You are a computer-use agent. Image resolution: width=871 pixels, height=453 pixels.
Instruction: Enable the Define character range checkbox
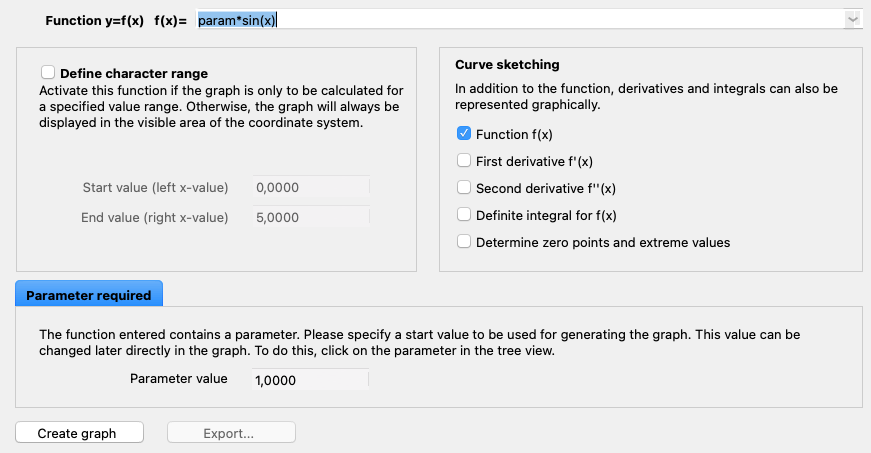48,73
